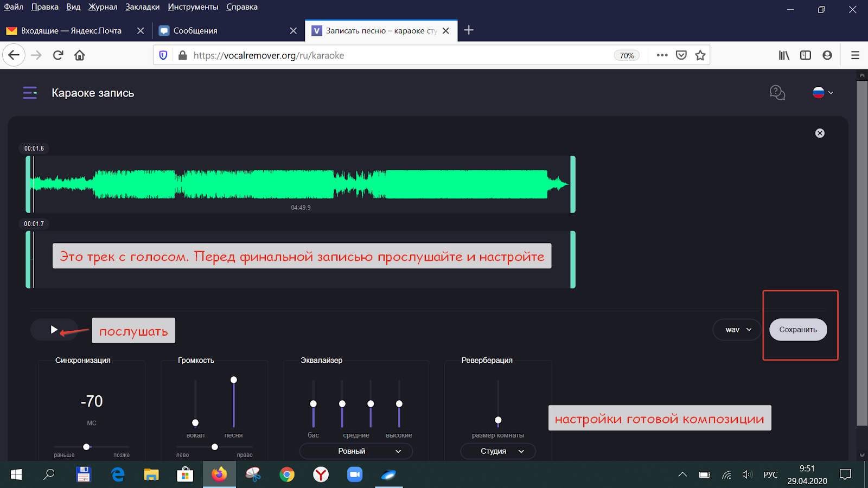Screen dimensions: 868x488
Task: Adjust the бас equalizer slider
Action: coord(313,403)
